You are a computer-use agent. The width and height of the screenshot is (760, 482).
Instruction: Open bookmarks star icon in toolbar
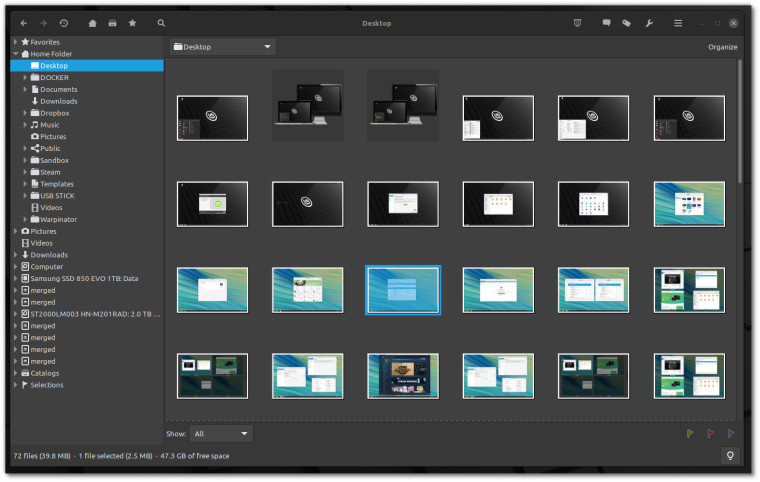point(132,23)
